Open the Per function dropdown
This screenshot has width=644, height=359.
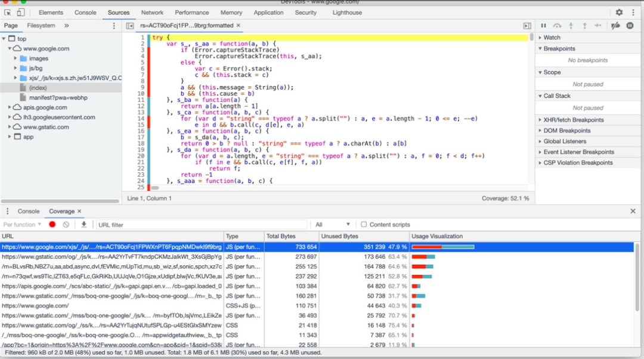click(23, 225)
